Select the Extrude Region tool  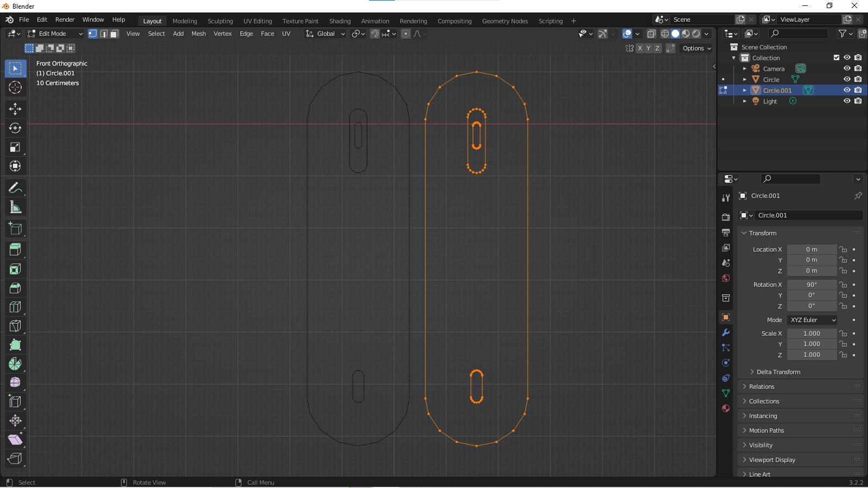tap(15, 250)
